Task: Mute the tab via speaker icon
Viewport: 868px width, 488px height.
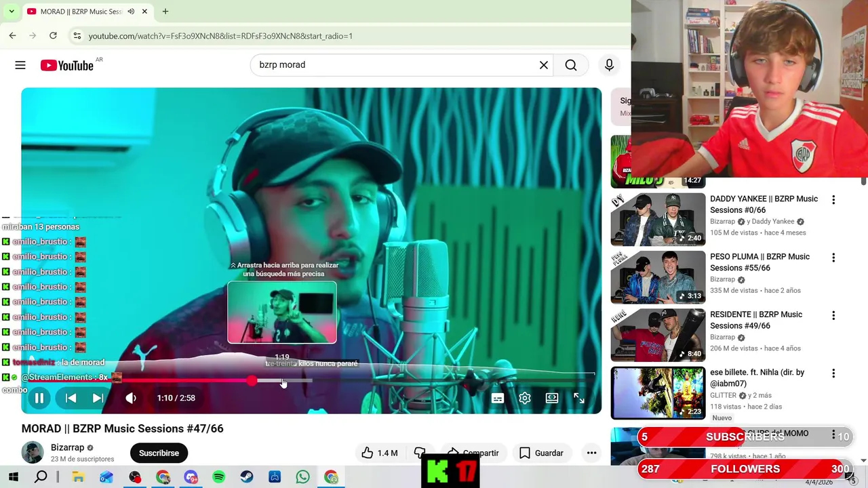Action: (131, 12)
